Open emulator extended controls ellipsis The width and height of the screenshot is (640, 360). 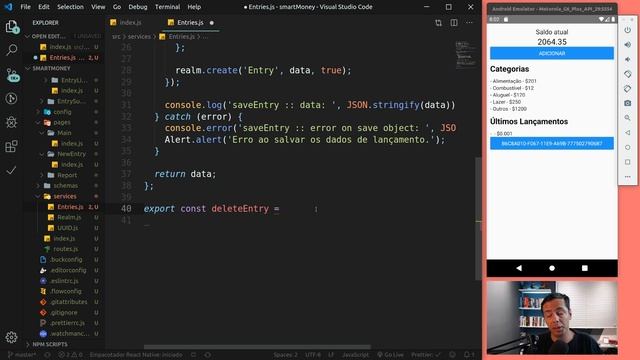pos(628,177)
